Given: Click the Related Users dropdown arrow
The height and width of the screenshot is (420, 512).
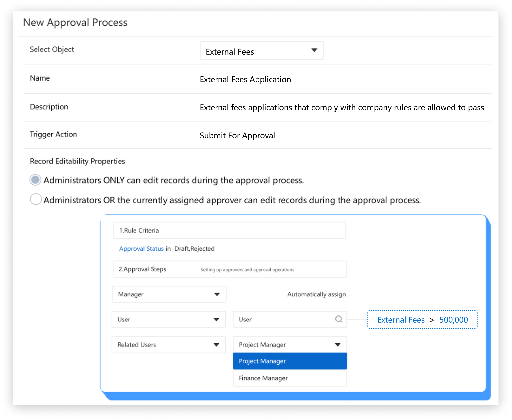Looking at the screenshot, I should pyautogui.click(x=216, y=344).
